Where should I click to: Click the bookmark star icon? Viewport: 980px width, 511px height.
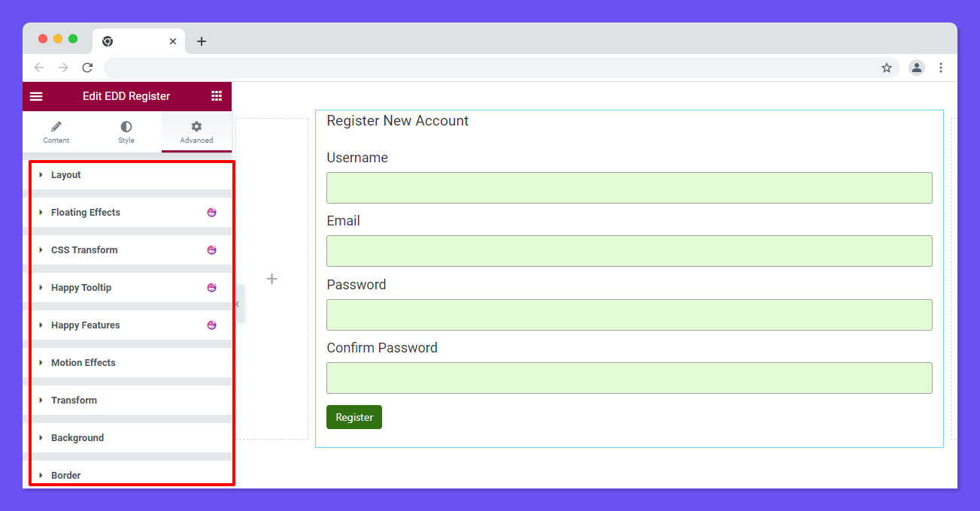point(886,67)
